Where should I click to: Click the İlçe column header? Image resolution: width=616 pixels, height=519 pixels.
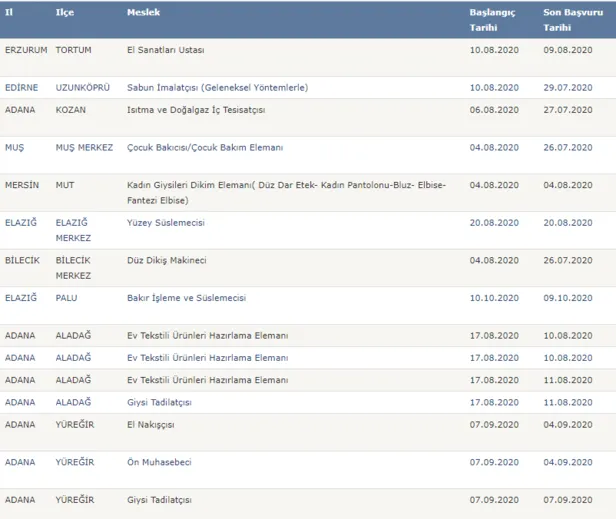pos(65,13)
